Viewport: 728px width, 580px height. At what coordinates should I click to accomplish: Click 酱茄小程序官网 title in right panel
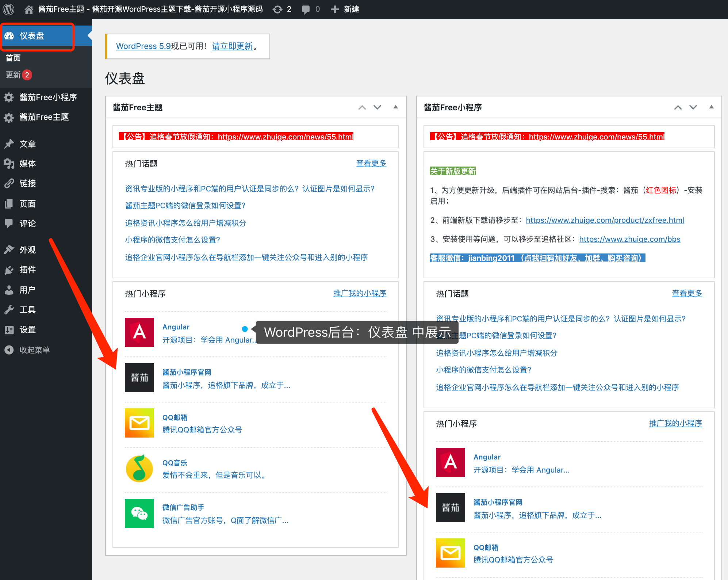pyautogui.click(x=498, y=502)
